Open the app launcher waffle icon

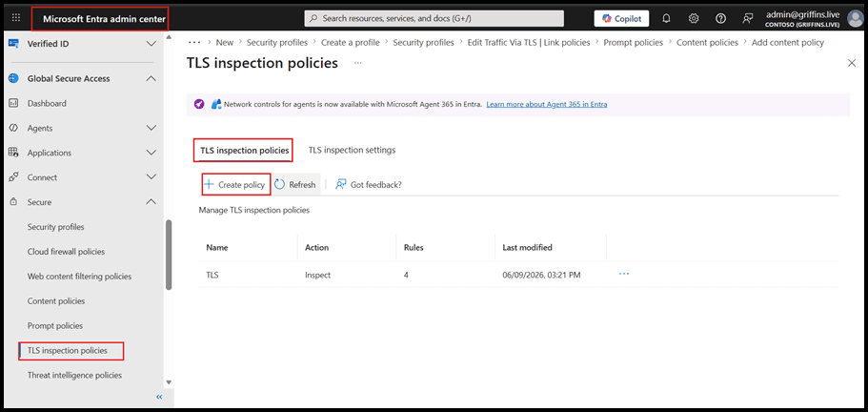point(16,18)
